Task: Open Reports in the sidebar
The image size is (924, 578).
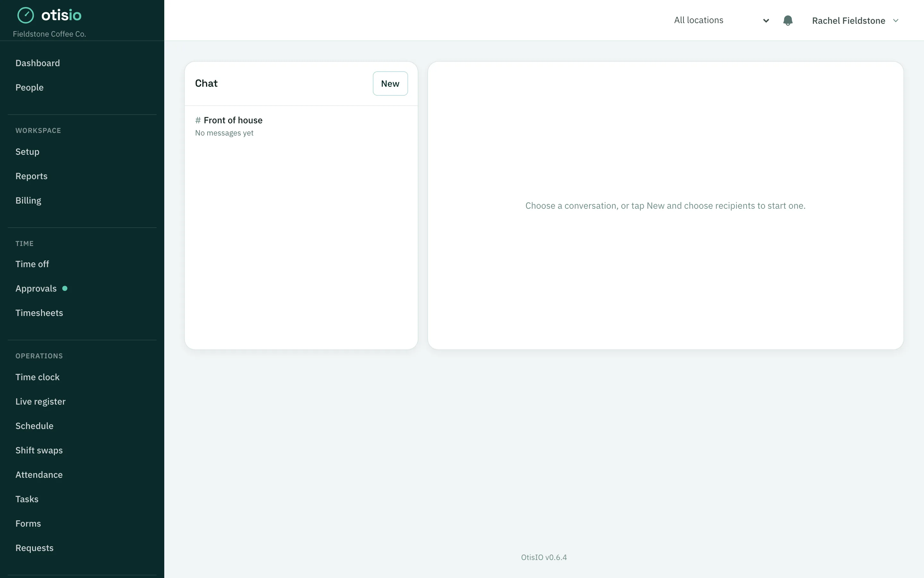Action: pyautogui.click(x=31, y=176)
